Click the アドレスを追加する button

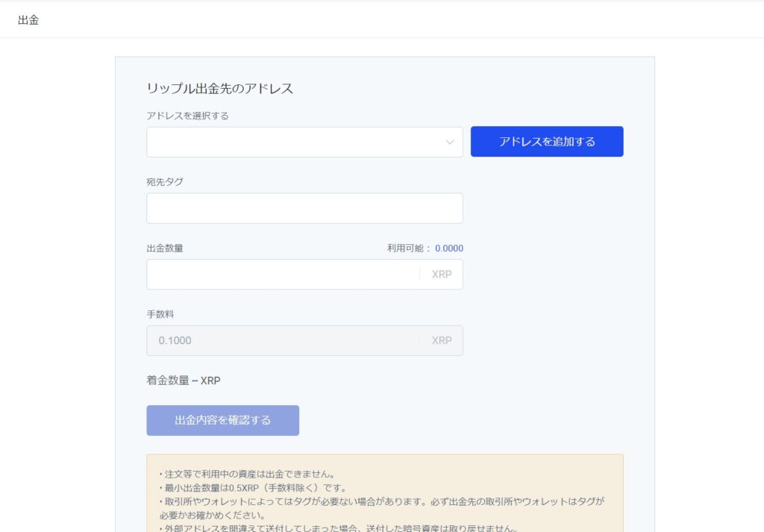[x=547, y=142]
